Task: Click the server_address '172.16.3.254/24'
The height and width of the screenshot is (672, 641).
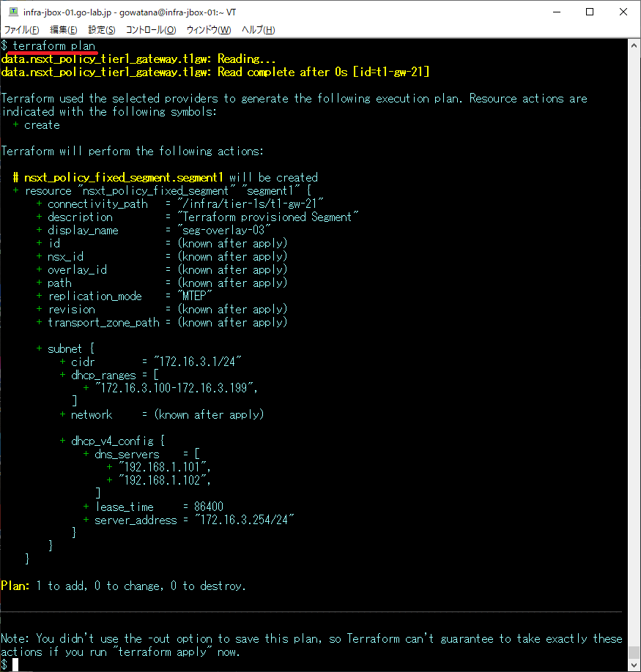Action: pos(245,520)
